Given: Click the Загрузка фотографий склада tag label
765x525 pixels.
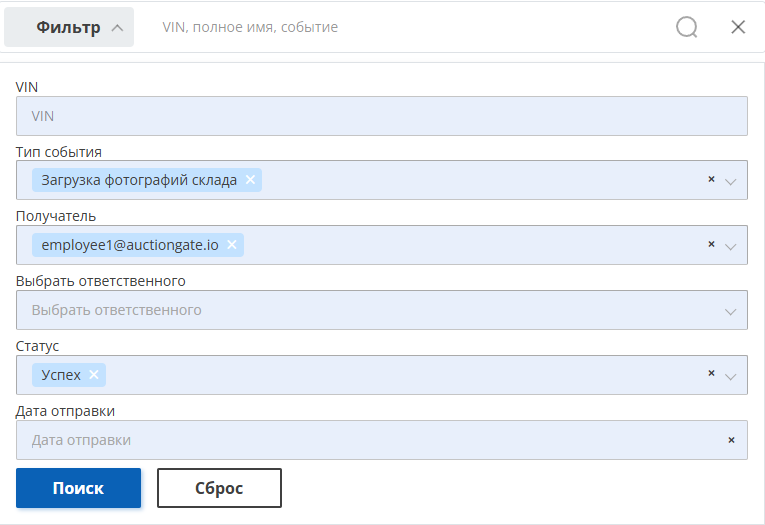Looking at the screenshot, I should pos(139,180).
